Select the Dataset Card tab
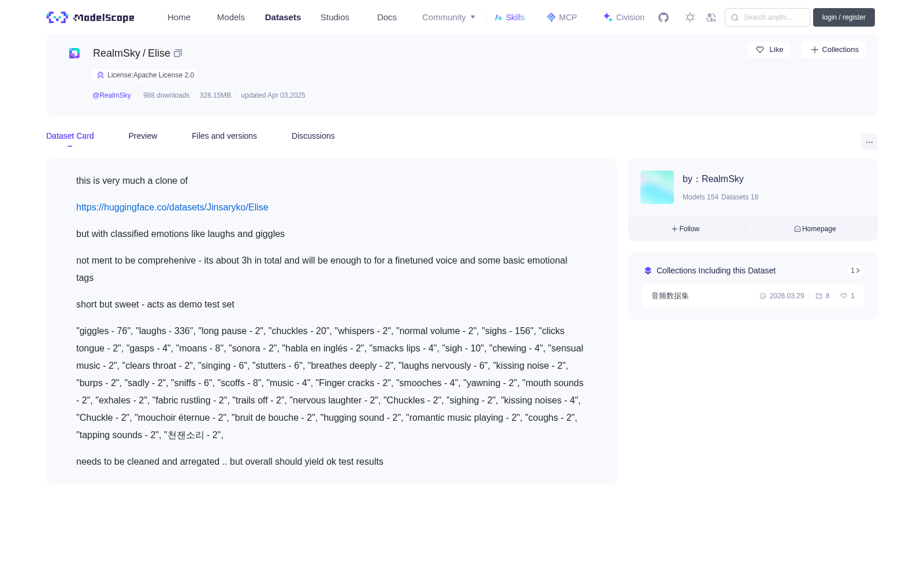The height and width of the screenshot is (578, 924). tap(70, 136)
